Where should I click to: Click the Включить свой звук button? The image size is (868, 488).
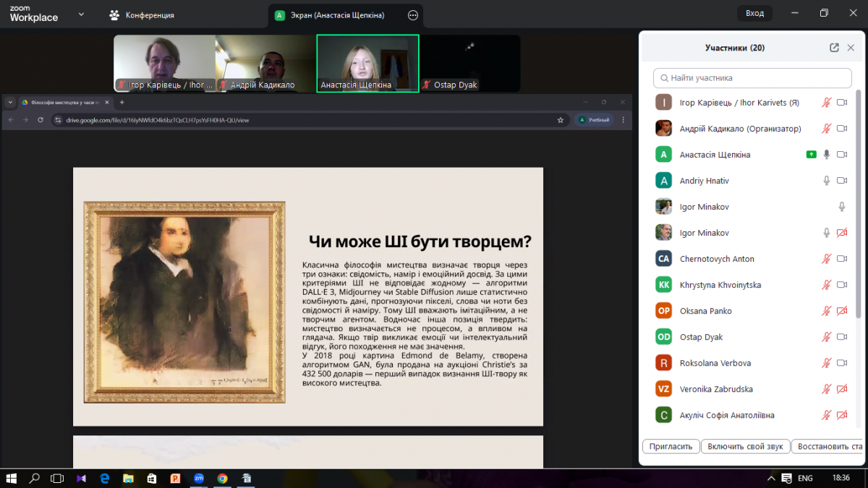(x=745, y=447)
